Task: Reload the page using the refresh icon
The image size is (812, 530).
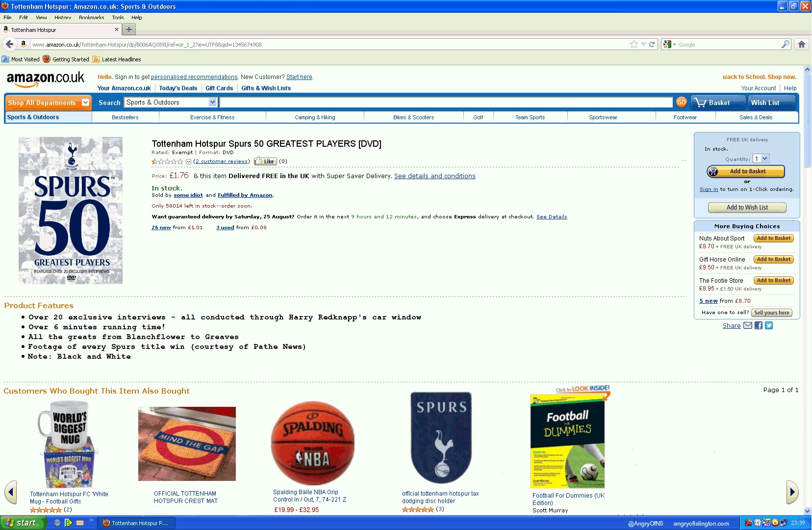Action: coord(652,44)
